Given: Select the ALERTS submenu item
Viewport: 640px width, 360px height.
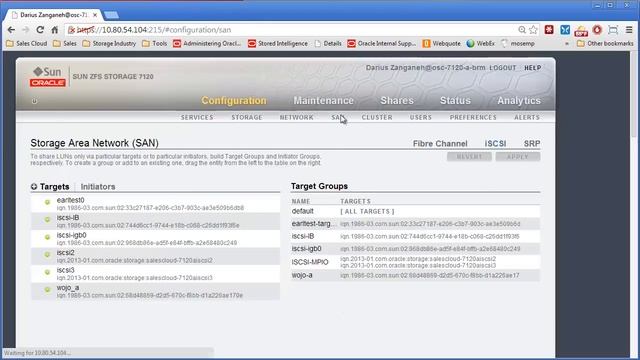Looking at the screenshot, I should (527, 117).
